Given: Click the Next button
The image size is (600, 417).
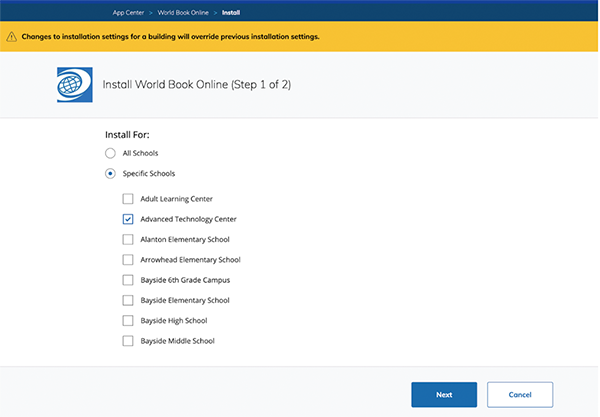Looking at the screenshot, I should click(x=444, y=394).
